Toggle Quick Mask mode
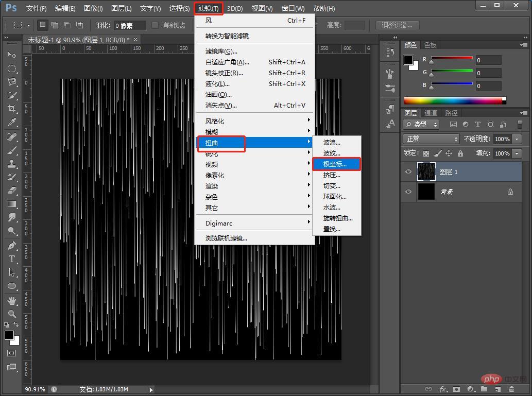The height and width of the screenshot is (396, 532). pyautogui.click(x=11, y=353)
